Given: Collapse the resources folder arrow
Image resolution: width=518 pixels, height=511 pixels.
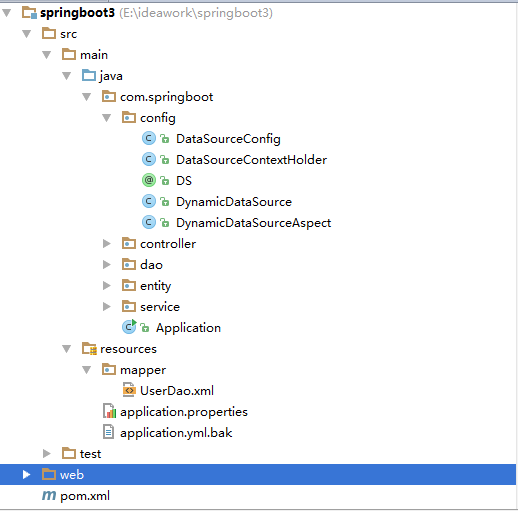Looking at the screenshot, I should [67, 349].
